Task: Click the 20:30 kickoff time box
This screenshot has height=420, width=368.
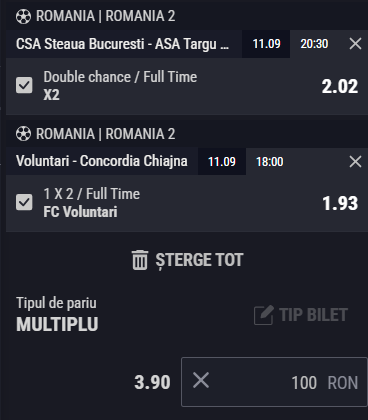Action: click(x=314, y=44)
